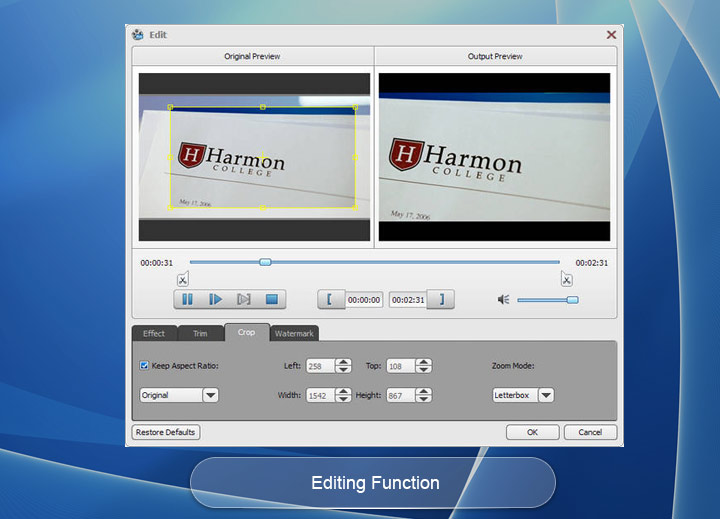The image size is (720, 519).
Task: Open the Watermark tab
Action: click(294, 333)
